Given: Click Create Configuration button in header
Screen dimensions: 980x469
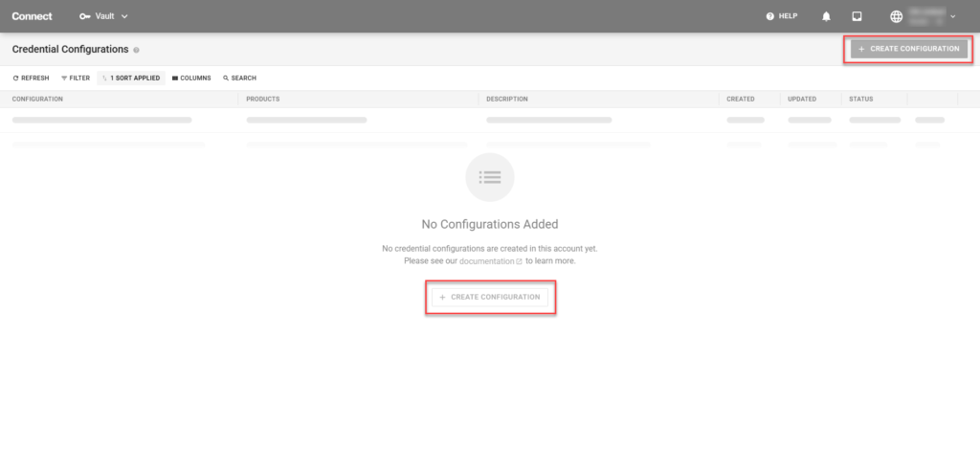Looking at the screenshot, I should click(x=908, y=48).
